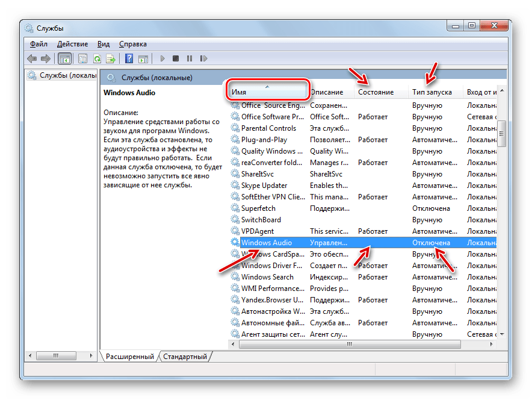Open the Файл menu
Image resolution: width=532 pixels, height=400 pixels.
pyautogui.click(x=39, y=44)
